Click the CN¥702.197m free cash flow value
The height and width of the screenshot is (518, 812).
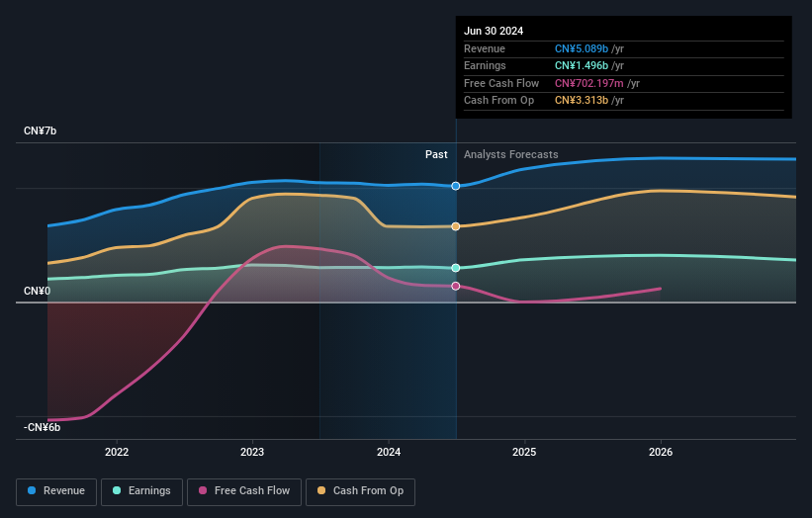point(589,83)
